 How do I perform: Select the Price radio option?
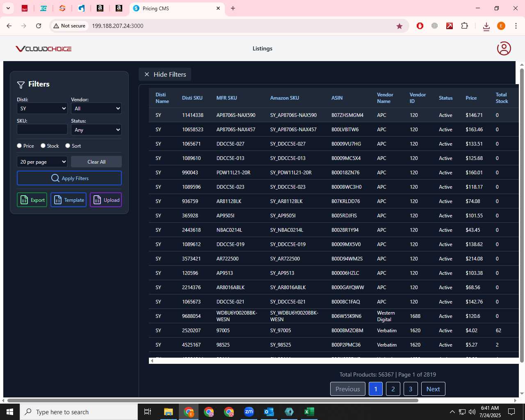[x=19, y=146]
